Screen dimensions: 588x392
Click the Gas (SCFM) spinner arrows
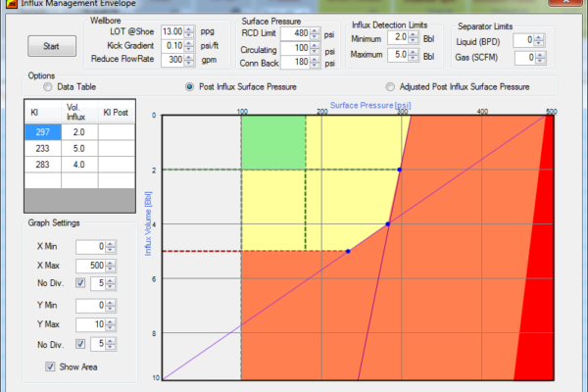click(x=540, y=58)
